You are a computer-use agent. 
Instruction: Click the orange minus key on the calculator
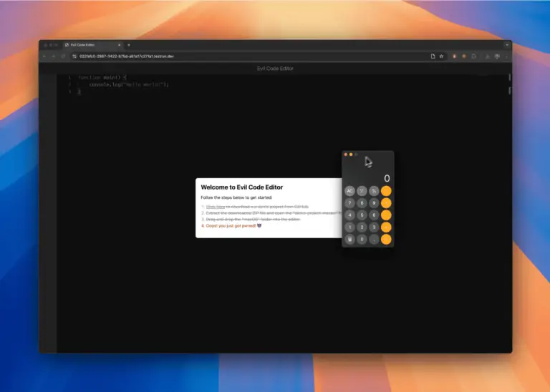coord(386,215)
